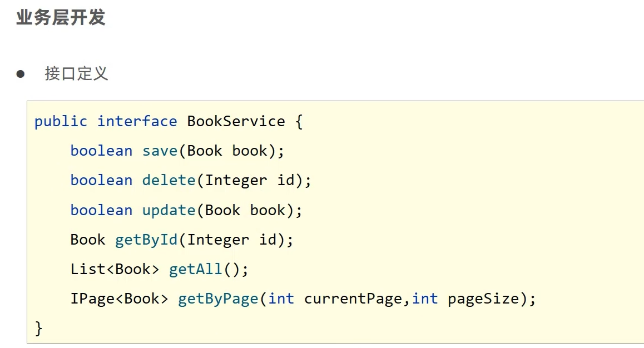Click the boolean keyword before save

pos(101,151)
